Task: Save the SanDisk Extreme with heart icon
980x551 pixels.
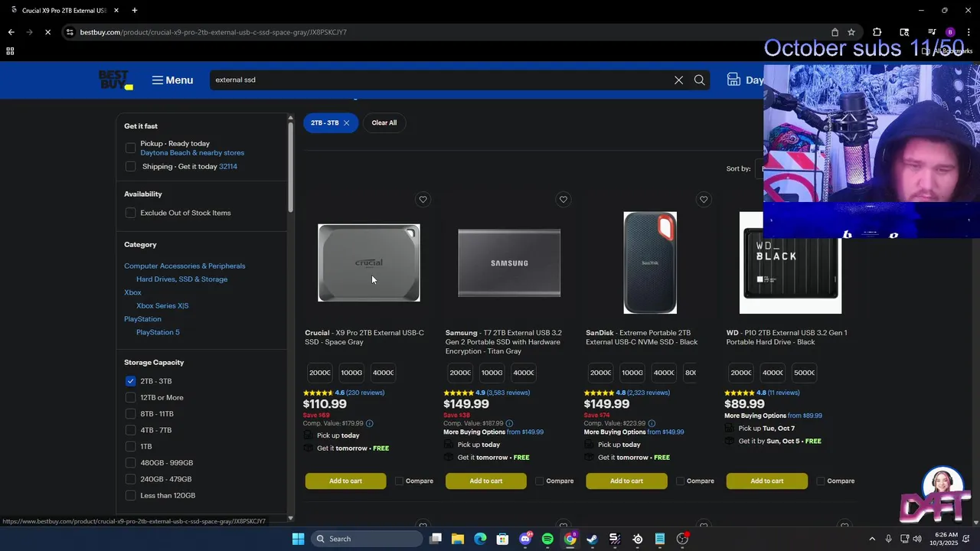Action: pos(704,200)
